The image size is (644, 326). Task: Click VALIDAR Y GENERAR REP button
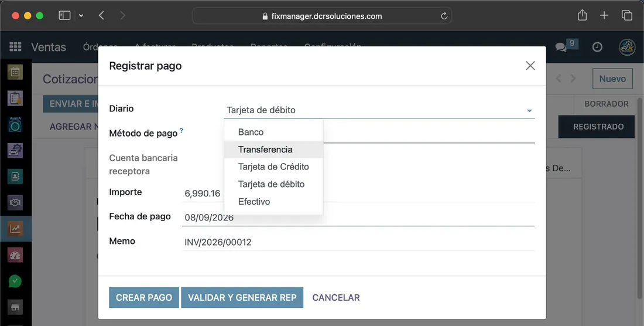tap(242, 298)
